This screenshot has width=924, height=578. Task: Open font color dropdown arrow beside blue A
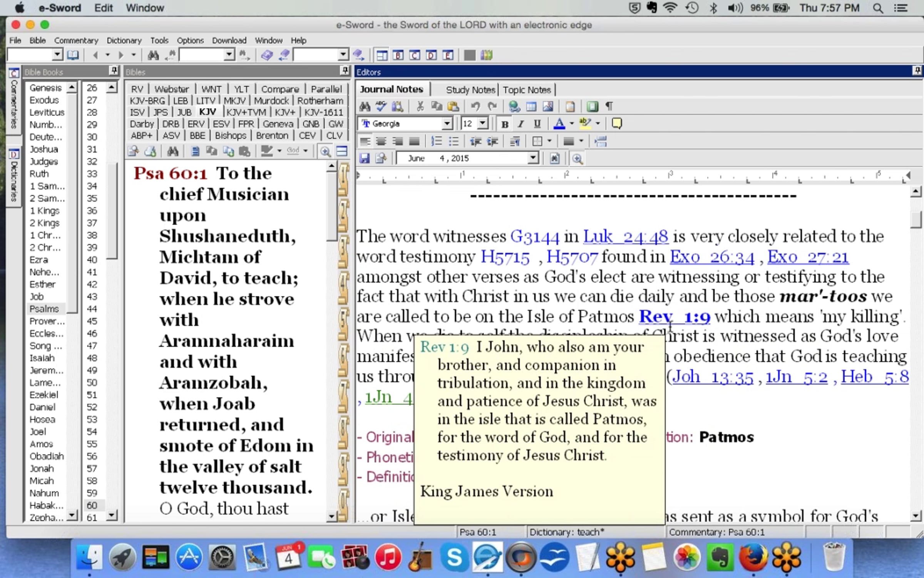point(572,124)
